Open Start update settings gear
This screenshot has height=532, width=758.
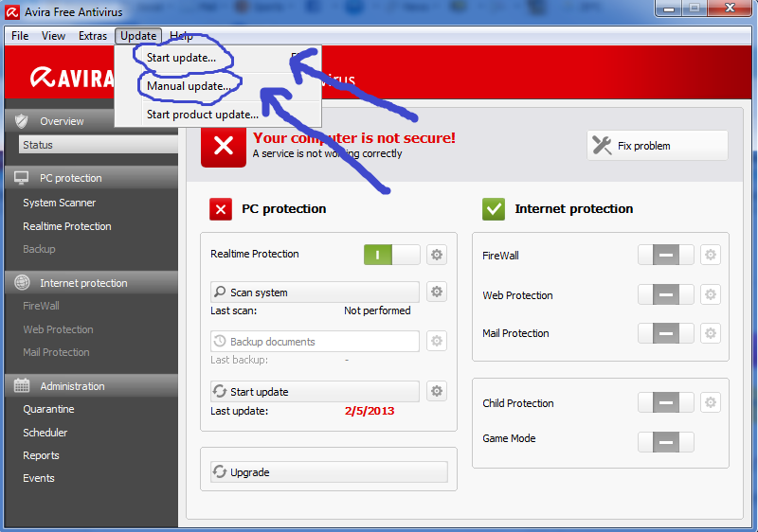coord(437,391)
